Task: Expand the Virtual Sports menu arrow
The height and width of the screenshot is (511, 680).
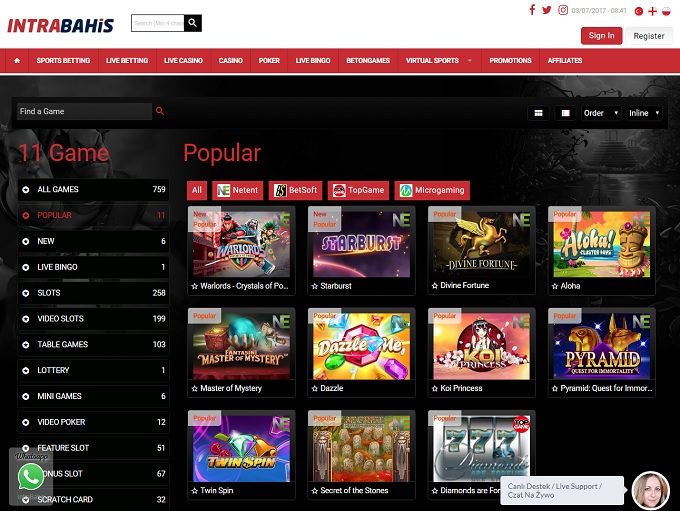Action: (470, 60)
